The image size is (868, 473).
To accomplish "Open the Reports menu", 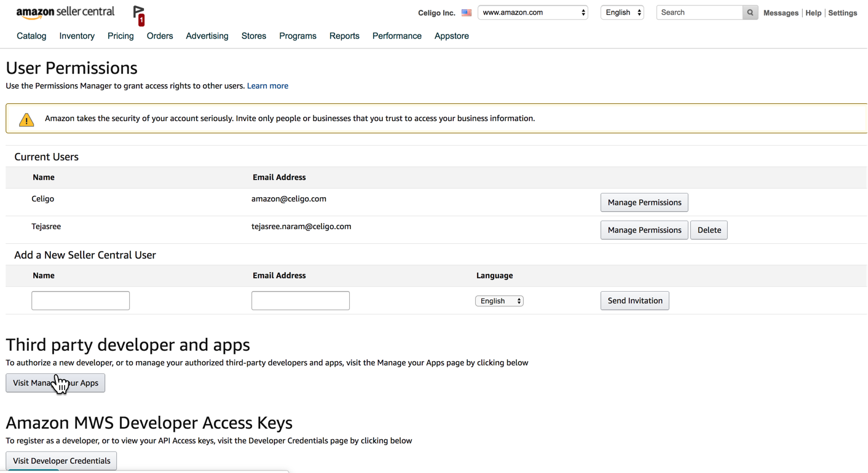I will 344,36.
